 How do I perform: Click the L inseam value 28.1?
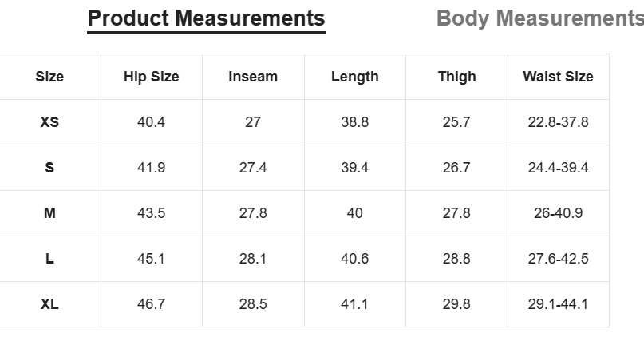point(253,259)
